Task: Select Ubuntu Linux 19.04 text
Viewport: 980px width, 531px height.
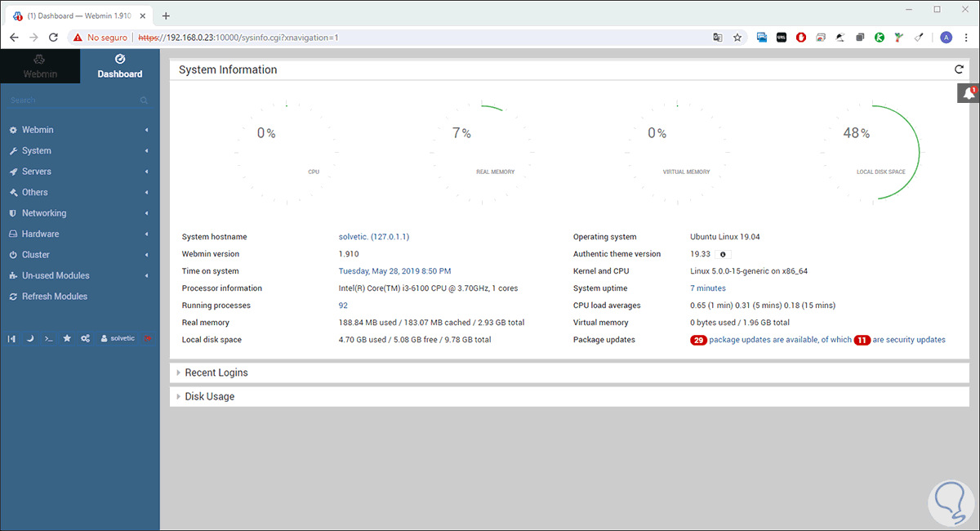Action: (x=725, y=237)
